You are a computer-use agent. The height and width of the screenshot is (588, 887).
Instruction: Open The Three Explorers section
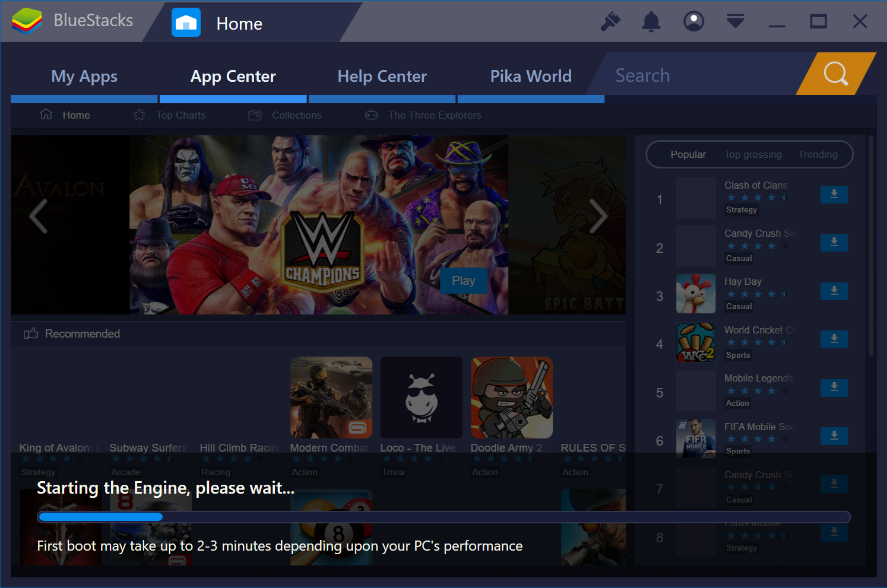click(x=435, y=115)
